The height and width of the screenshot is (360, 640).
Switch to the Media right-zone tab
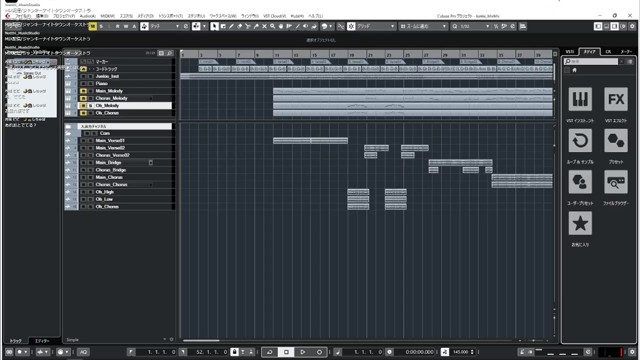click(589, 52)
